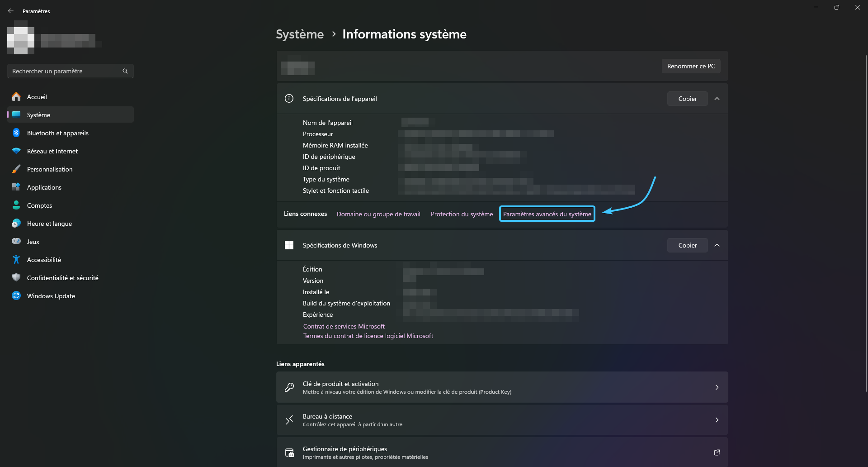Click the Gestionnaire de périphériques icon

point(289,453)
